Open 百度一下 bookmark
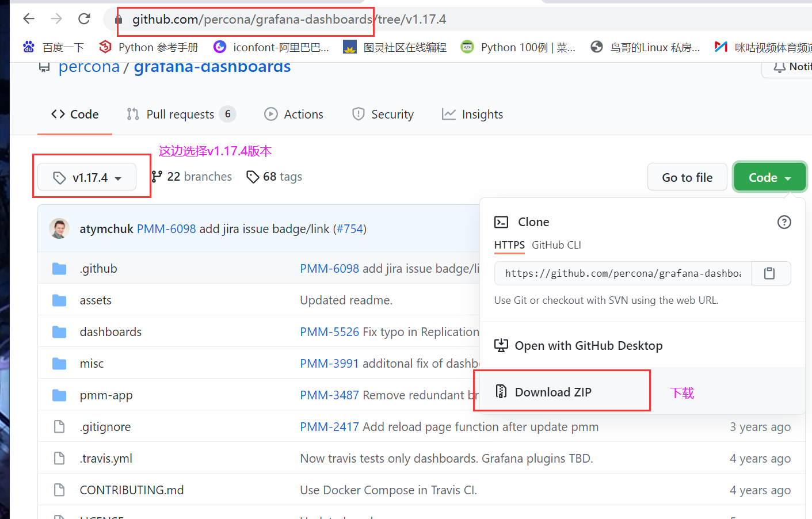The height and width of the screenshot is (519, 812). tap(54, 47)
